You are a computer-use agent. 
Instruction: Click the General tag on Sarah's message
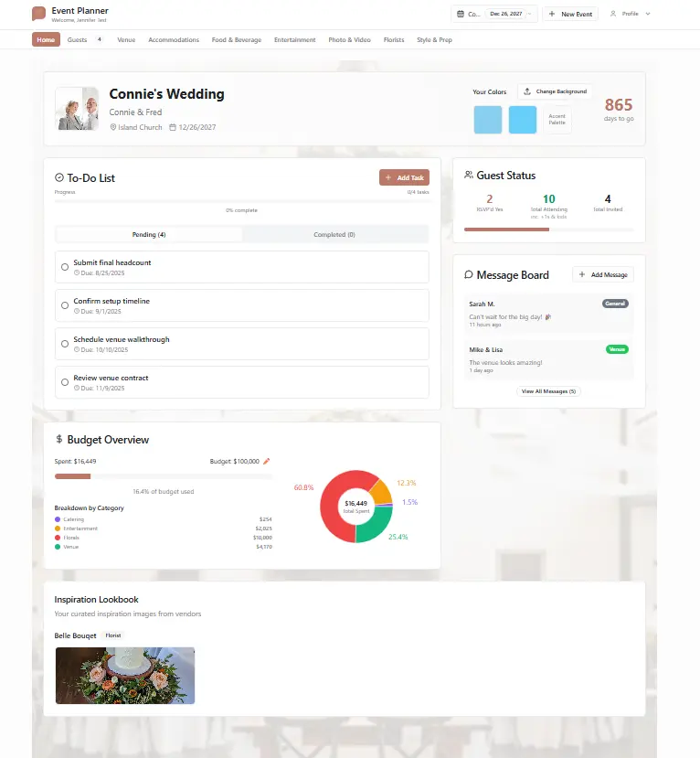pos(615,304)
